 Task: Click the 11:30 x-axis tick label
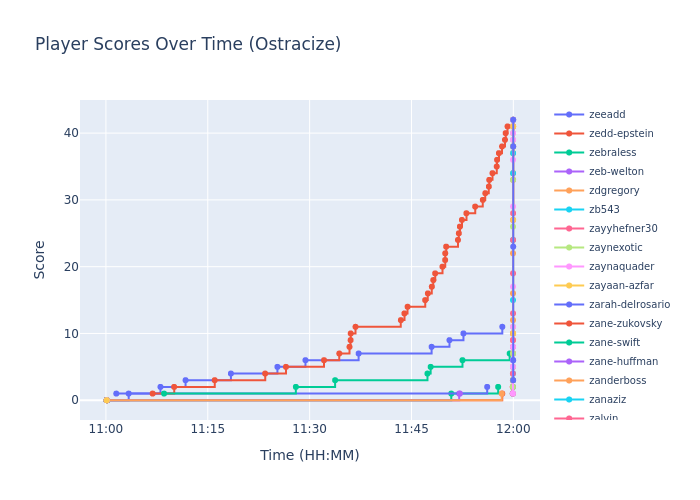point(309,429)
